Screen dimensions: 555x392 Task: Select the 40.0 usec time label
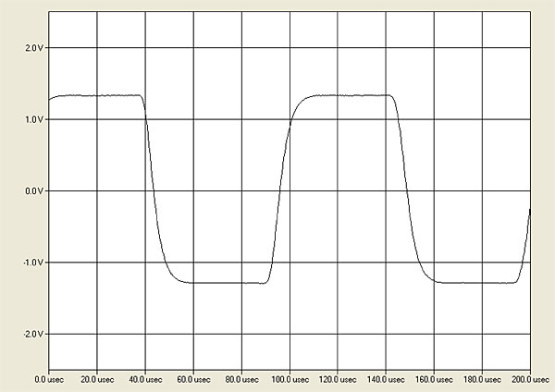(145, 379)
